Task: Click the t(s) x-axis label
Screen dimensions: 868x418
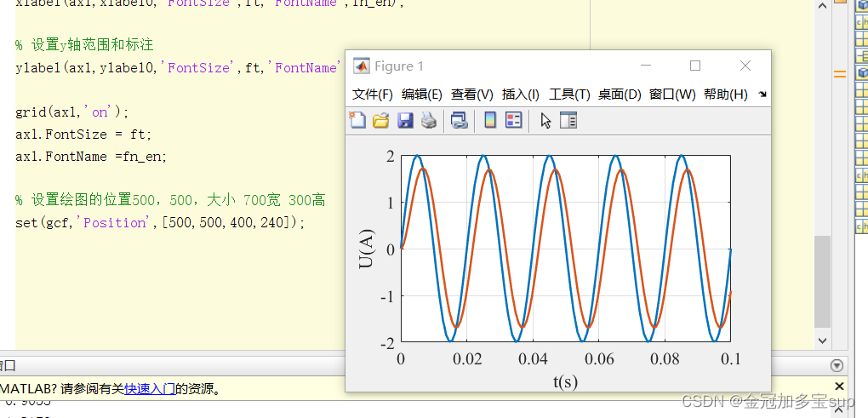Action: [565, 381]
